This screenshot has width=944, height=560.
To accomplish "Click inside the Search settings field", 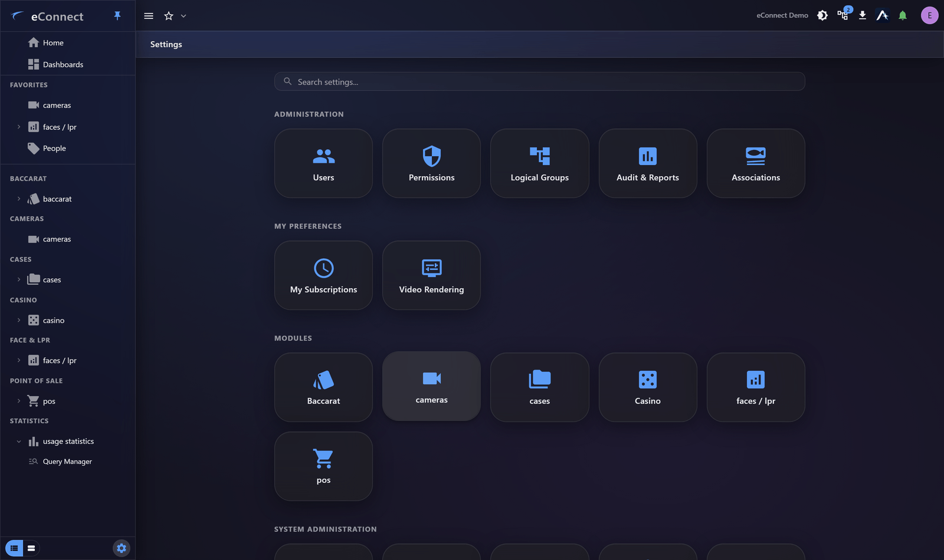I will coord(539,81).
